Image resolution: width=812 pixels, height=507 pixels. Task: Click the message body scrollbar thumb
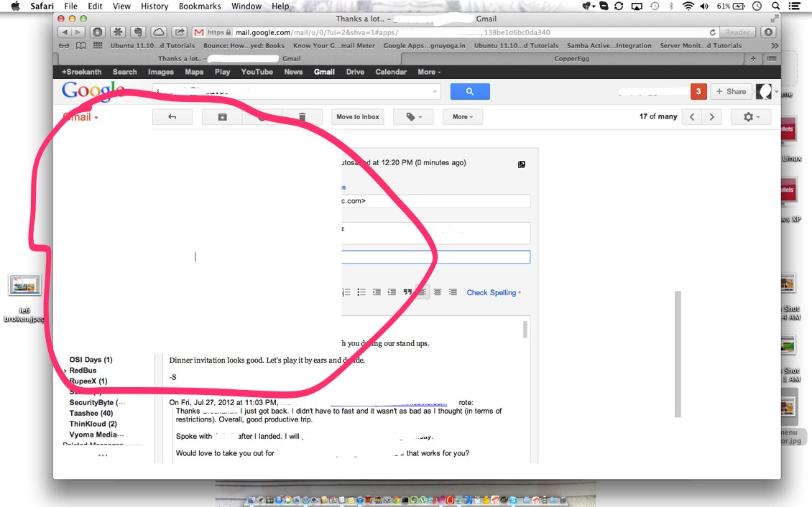pyautogui.click(x=525, y=330)
